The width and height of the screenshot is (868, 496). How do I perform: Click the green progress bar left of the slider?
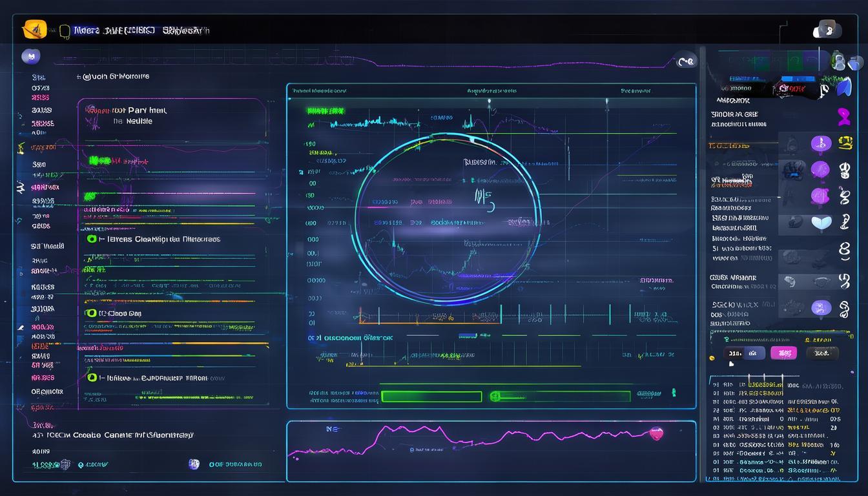(x=431, y=397)
